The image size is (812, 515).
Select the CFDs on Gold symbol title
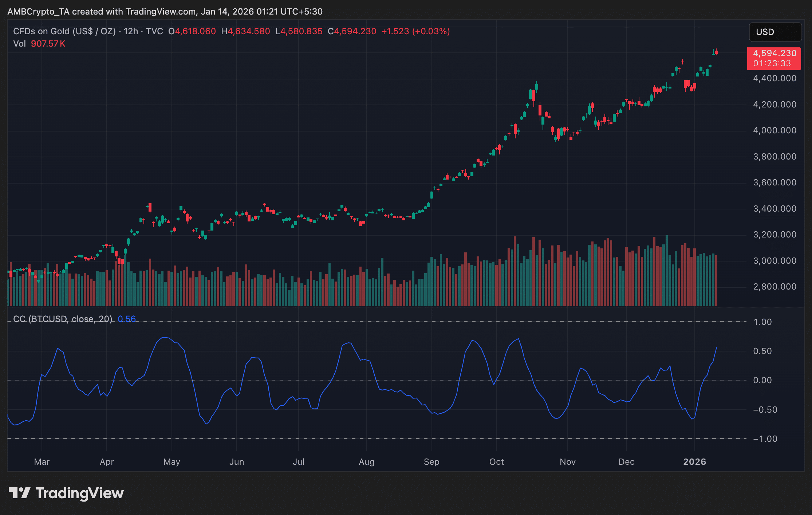[x=64, y=31]
